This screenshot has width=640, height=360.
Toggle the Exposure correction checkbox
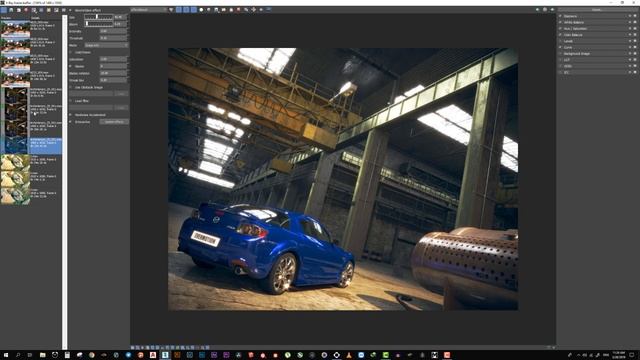click(560, 16)
